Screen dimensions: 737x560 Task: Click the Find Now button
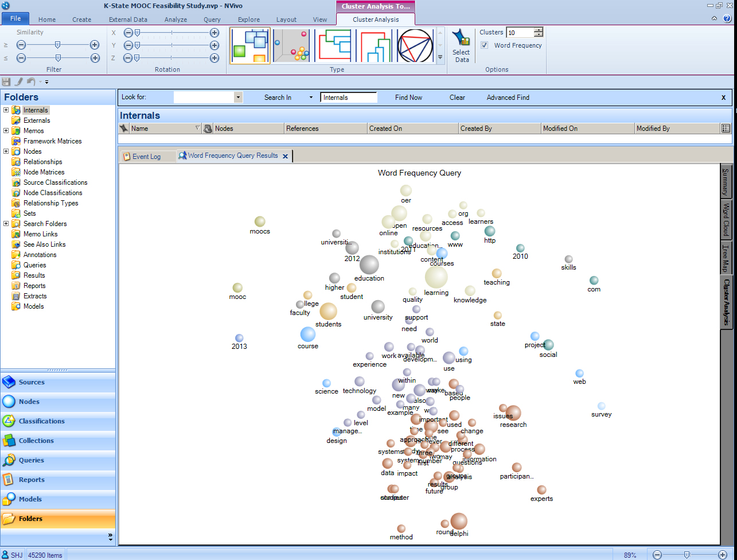coord(408,98)
